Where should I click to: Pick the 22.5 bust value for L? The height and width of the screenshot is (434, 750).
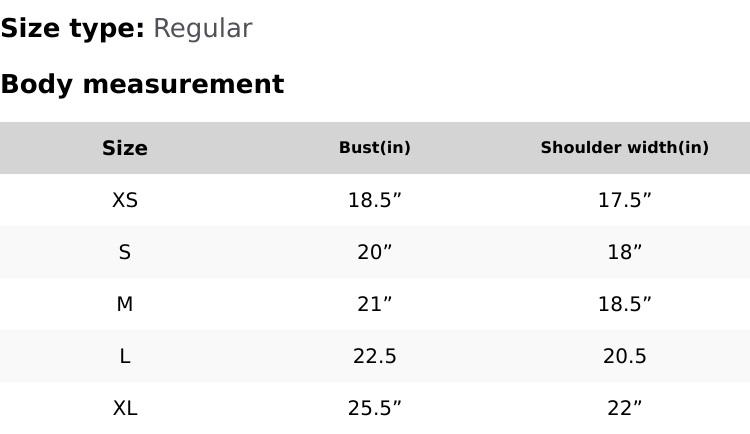(x=375, y=356)
